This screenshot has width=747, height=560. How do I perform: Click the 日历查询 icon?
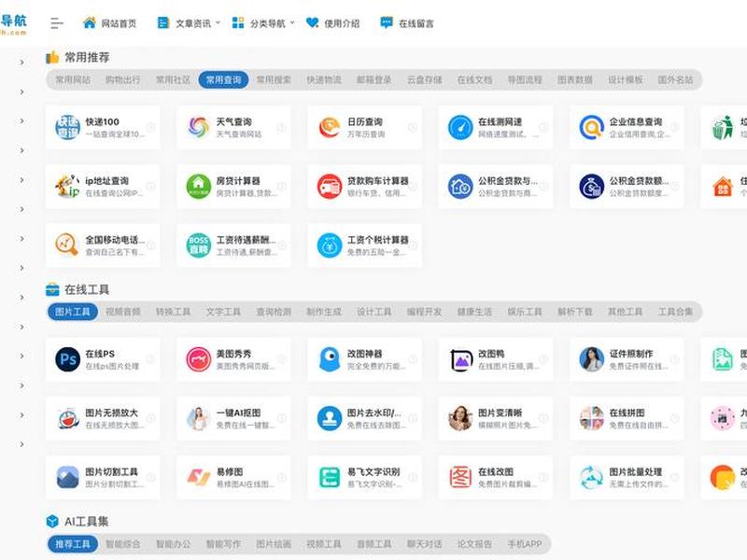coord(330,127)
